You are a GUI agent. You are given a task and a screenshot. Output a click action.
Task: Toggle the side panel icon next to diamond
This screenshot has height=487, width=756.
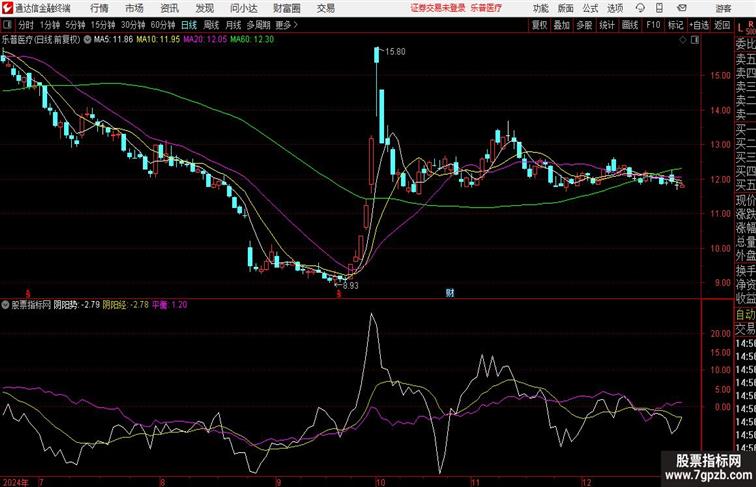(x=695, y=40)
